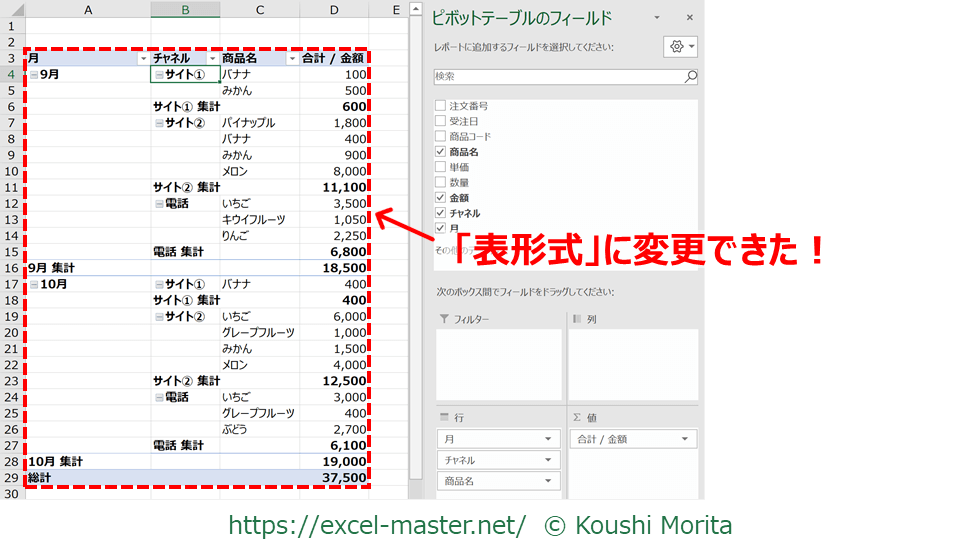
Task: Type in the 検索 field search box
Action: point(557,76)
